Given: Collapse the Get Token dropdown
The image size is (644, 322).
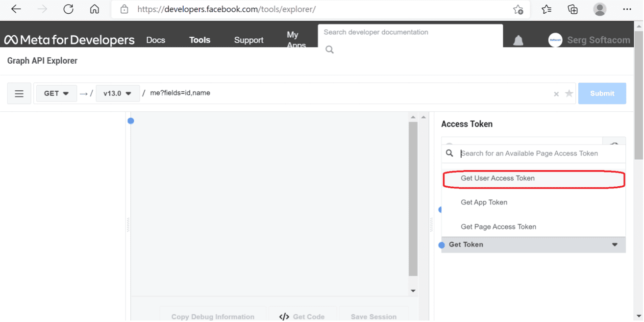Looking at the screenshot, I should point(533,245).
